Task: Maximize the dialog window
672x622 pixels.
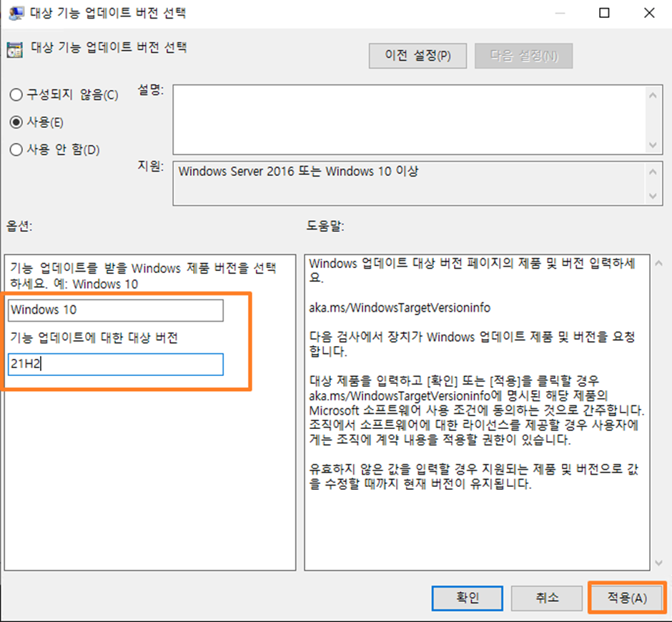Action: click(604, 14)
